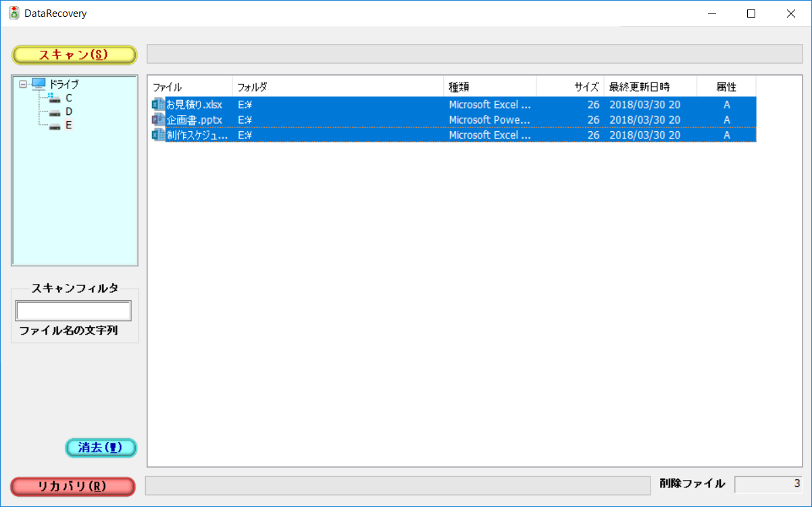Select drive D in the tree

tap(69, 112)
